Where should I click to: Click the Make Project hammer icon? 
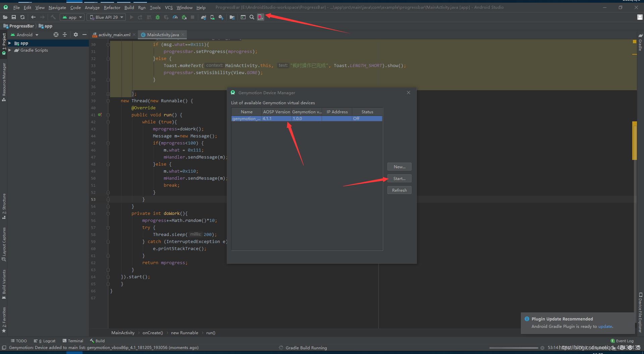click(x=53, y=17)
